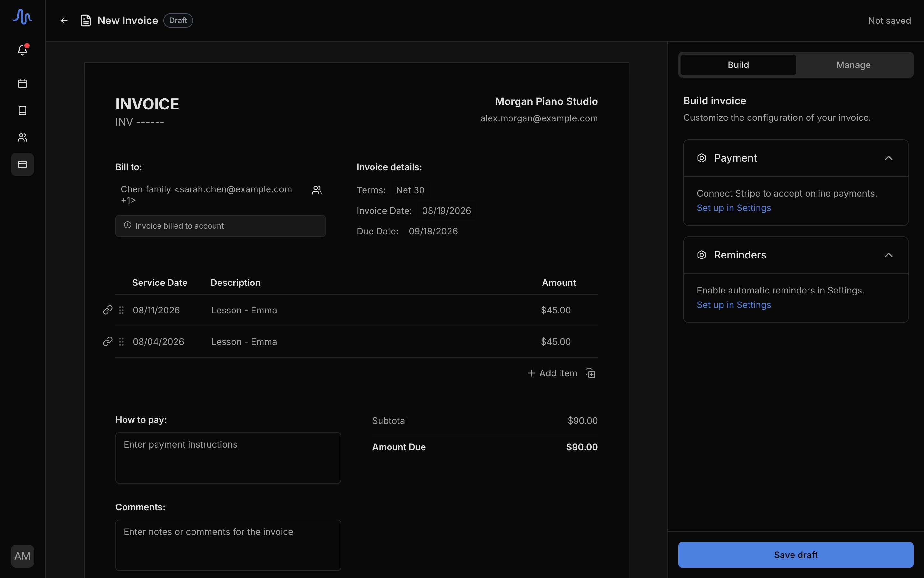Click Add item button
Image resolution: width=924 pixels, height=578 pixels.
pyautogui.click(x=552, y=373)
